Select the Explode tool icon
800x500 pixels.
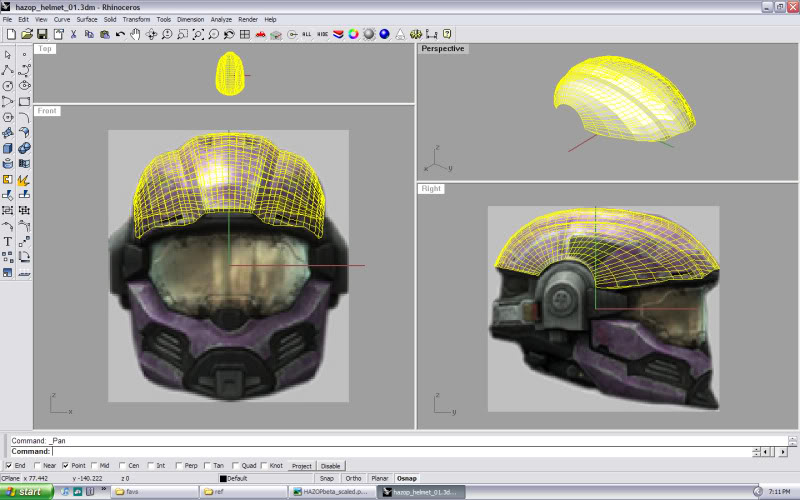(x=24, y=179)
